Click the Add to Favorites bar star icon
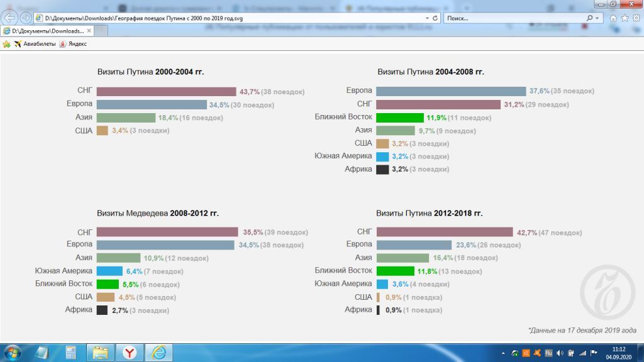The height and width of the screenshot is (362, 644). pyautogui.click(x=7, y=44)
